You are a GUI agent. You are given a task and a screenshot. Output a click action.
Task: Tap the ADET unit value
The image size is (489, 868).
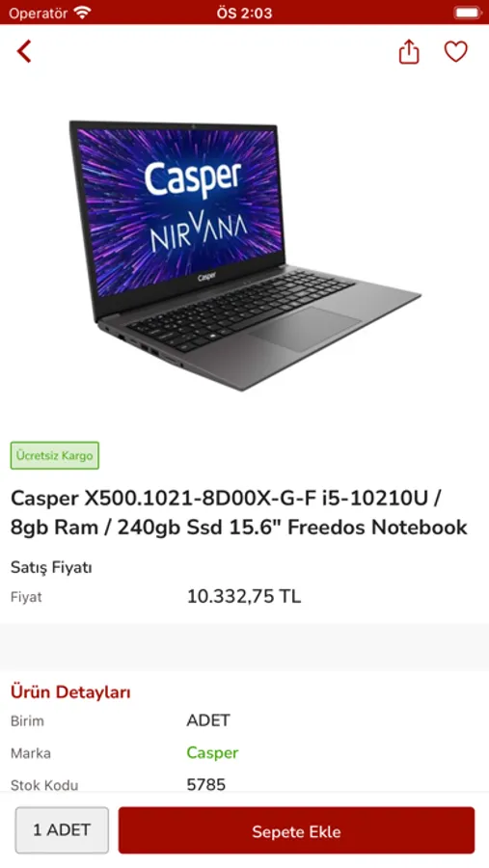(x=208, y=720)
